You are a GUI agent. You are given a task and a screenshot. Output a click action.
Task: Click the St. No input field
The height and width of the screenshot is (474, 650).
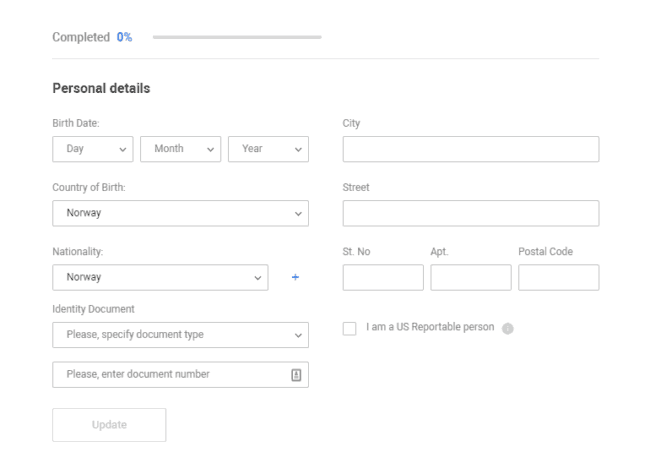pyautogui.click(x=383, y=277)
